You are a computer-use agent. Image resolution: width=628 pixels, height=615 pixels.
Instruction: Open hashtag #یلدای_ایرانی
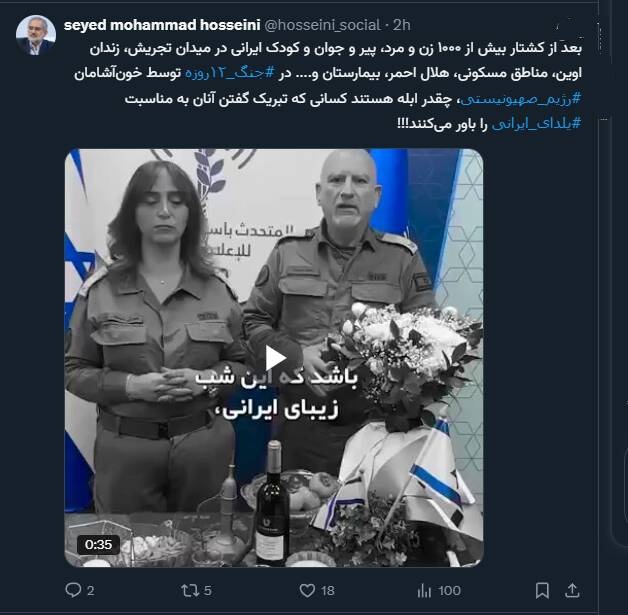(x=536, y=124)
